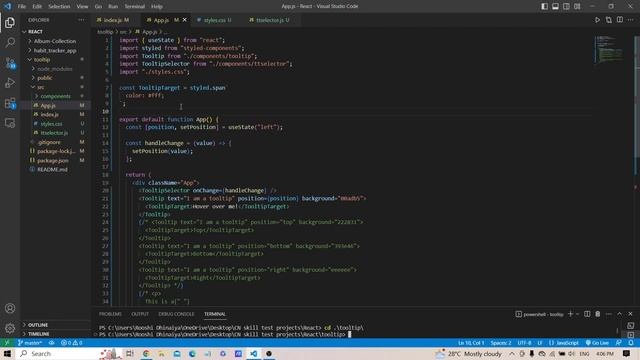Expand the components folder
This screenshot has width=640, height=360.
(55, 96)
